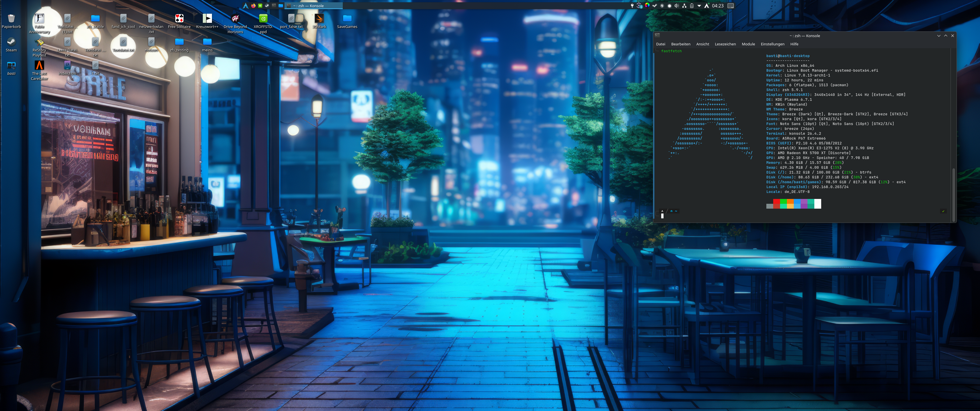
Task: Open the Arch Linux application launcher
Action: pyautogui.click(x=246, y=6)
